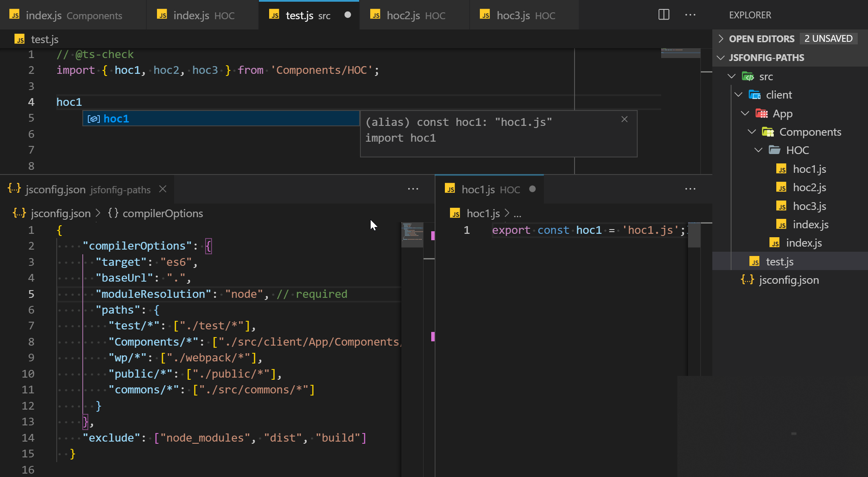Viewport: 868px width, 477px height.
Task: Open hoc3.js file in explorer
Action: tap(809, 206)
